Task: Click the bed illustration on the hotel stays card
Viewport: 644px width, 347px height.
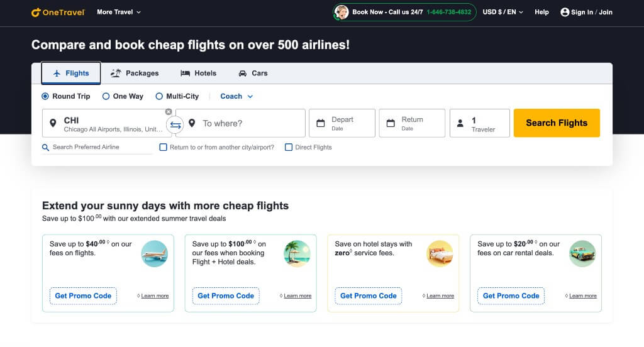Action: (440, 254)
